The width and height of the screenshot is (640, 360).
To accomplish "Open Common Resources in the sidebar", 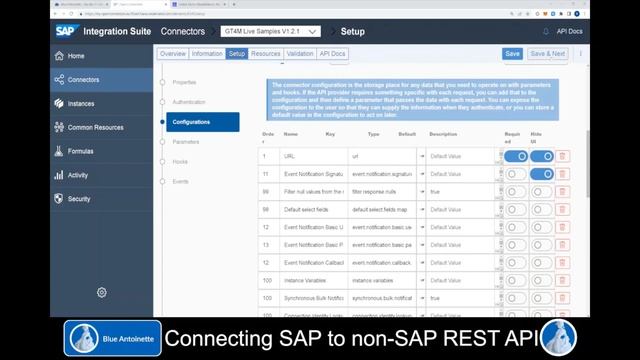I will [x=101, y=127].
